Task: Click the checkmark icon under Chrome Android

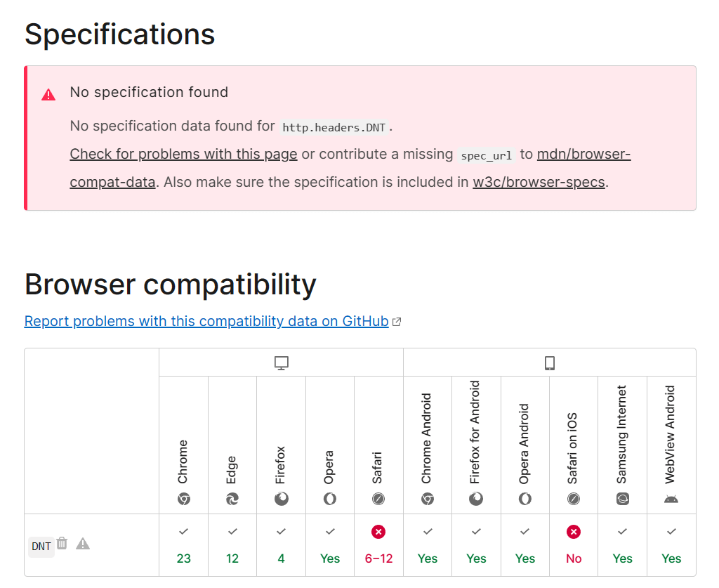Action: [428, 532]
